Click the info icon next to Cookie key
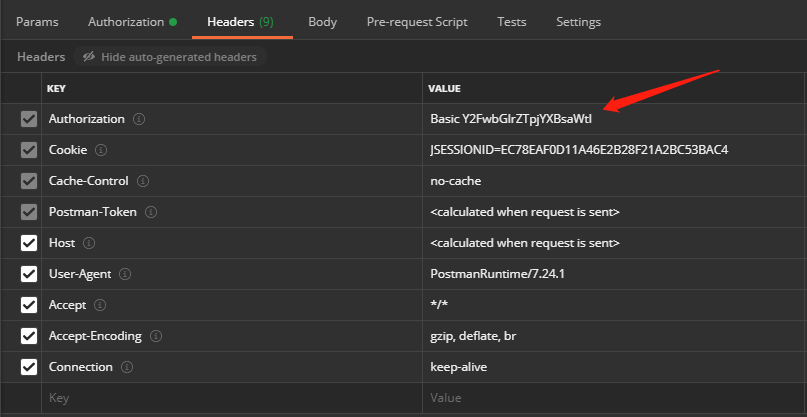This screenshot has height=417, width=807. pyautogui.click(x=101, y=150)
